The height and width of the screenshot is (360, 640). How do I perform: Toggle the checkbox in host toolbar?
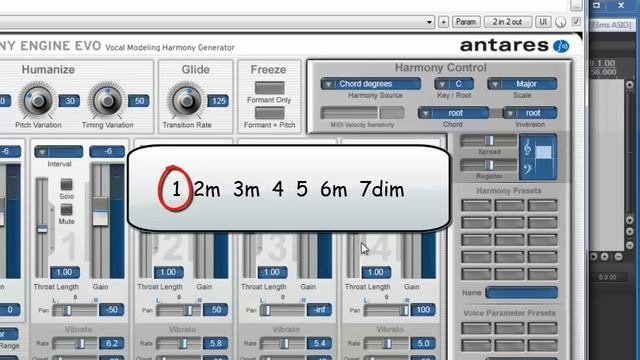[576, 21]
